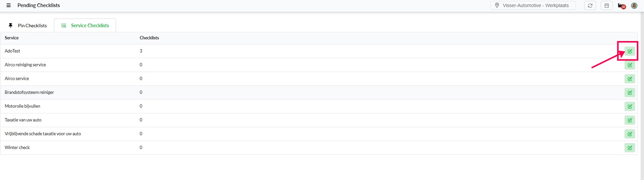Edit the Taxatie van uw auto checklists
Image resolution: width=644 pixels, height=180 pixels.
(630, 120)
